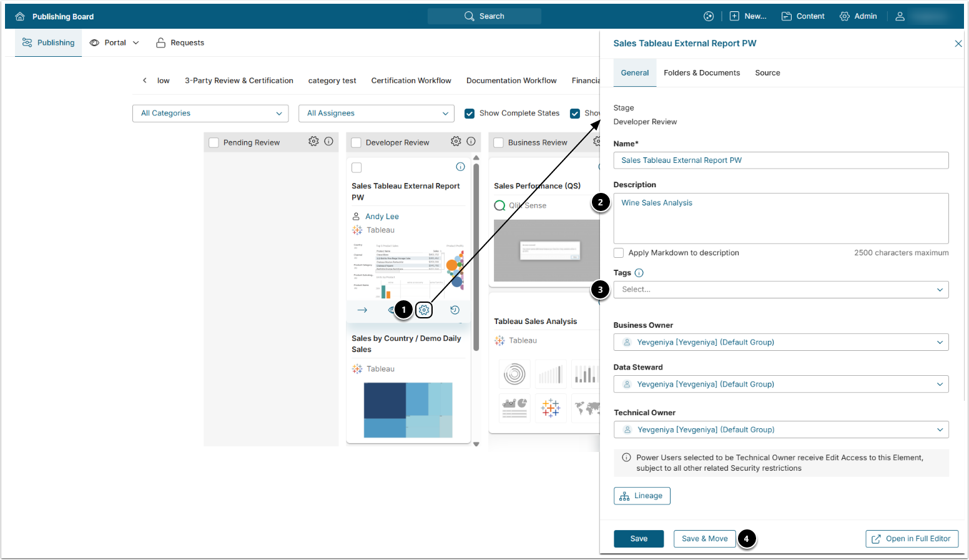Open the Developer Review column settings gear
Screen dimensions: 969x560
(x=456, y=141)
